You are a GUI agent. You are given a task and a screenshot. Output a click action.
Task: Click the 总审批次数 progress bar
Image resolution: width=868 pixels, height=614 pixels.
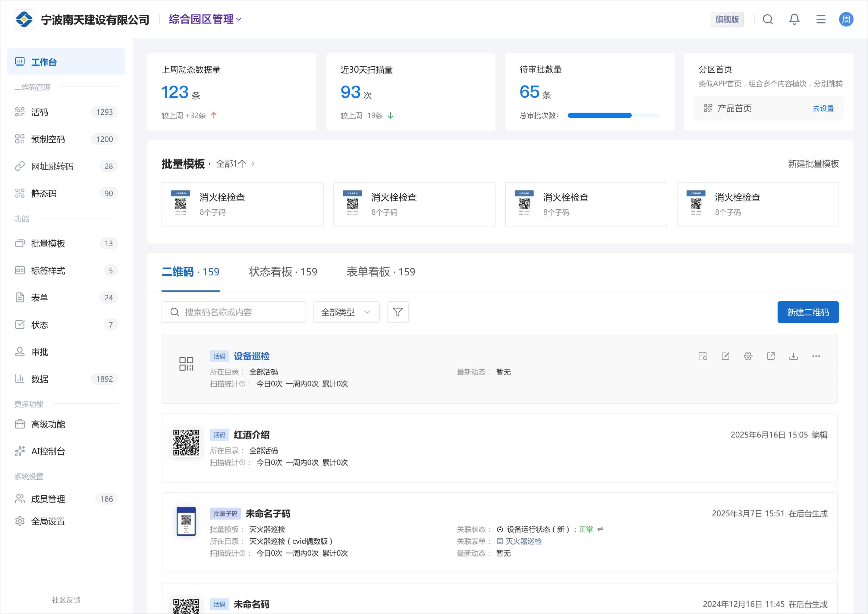[613, 115]
